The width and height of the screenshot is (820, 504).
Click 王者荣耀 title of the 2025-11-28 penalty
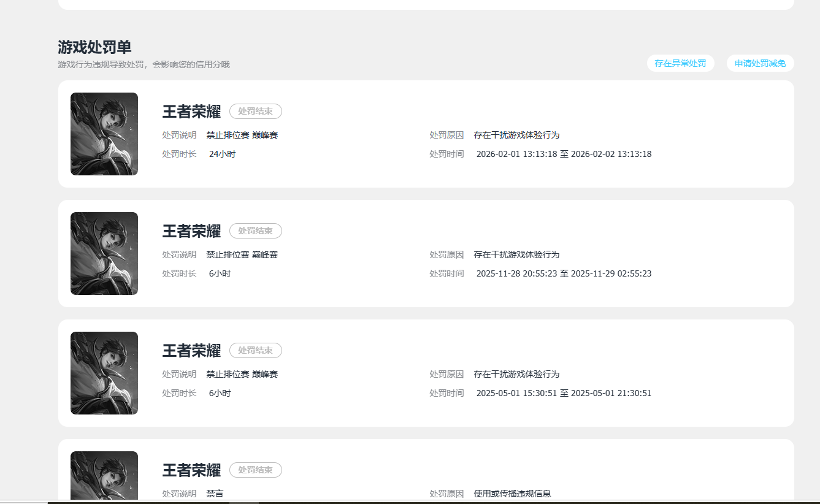click(191, 231)
